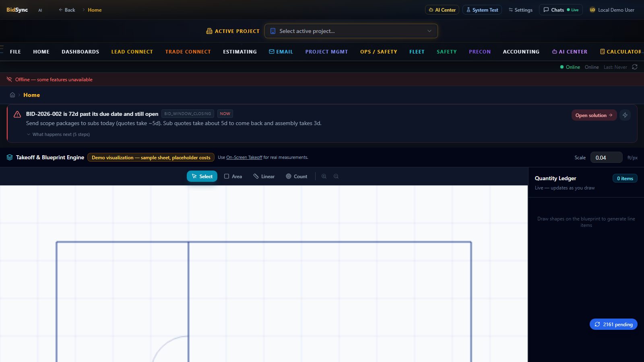Activate the Count tool

point(297,176)
